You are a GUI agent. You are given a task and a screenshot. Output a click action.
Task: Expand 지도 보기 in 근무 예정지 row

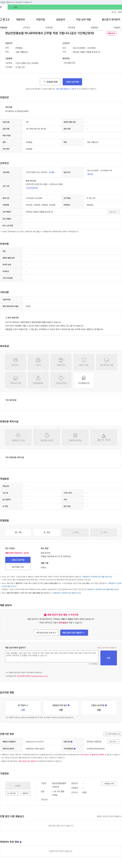pos(114,212)
